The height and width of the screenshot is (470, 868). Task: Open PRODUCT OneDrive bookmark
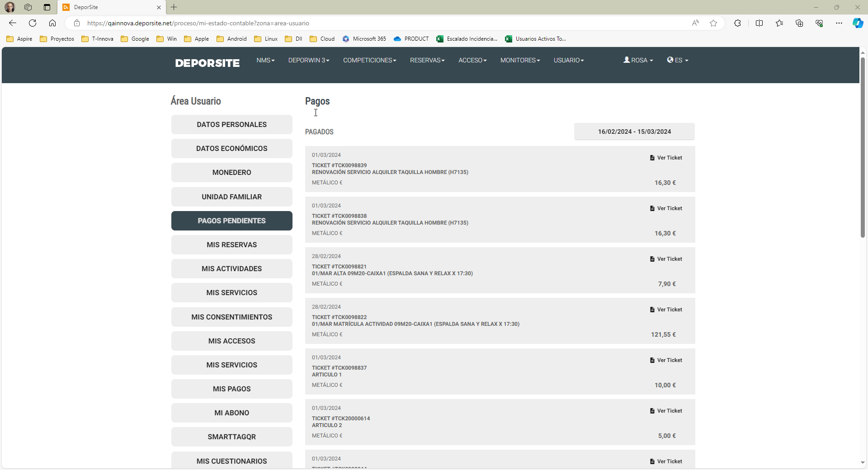click(x=411, y=39)
